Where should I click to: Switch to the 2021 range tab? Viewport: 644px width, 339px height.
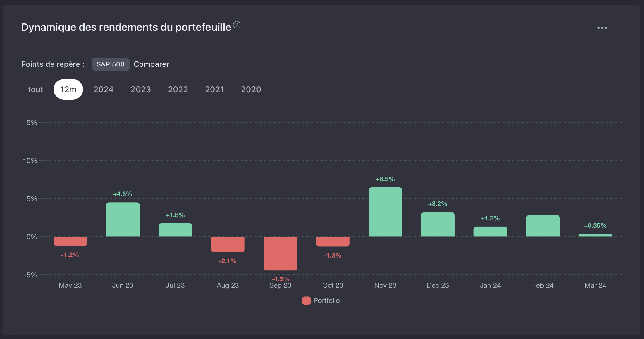[x=214, y=89]
